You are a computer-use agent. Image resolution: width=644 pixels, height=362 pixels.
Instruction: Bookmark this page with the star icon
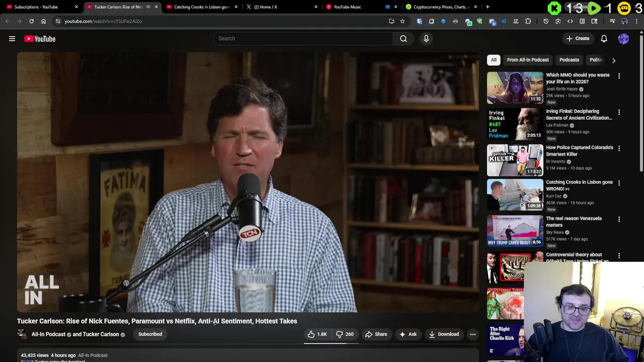pyautogui.click(x=403, y=21)
